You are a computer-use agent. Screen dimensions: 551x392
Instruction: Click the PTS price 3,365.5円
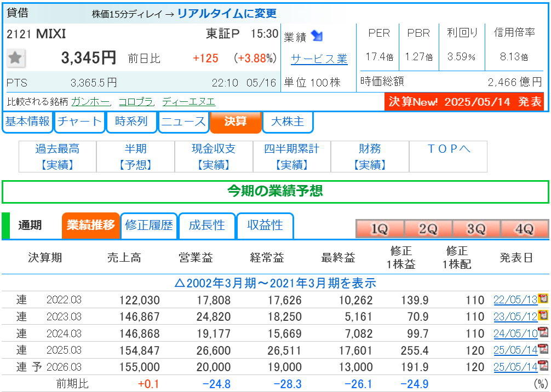[x=94, y=83]
